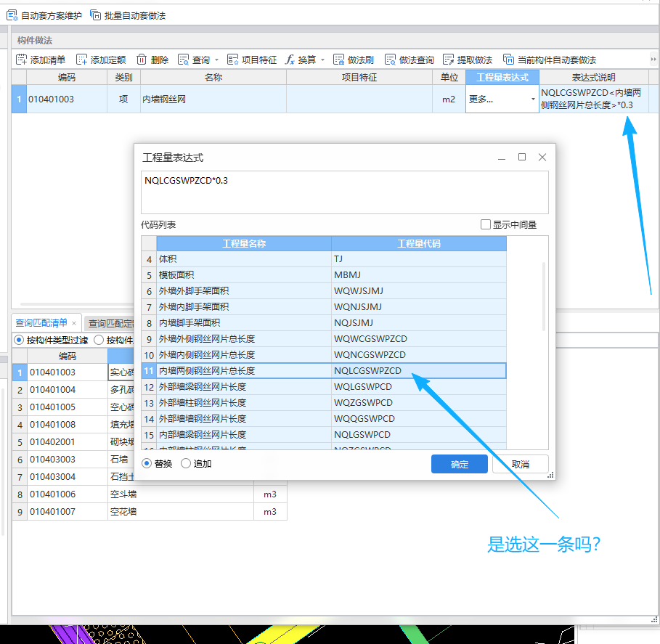The width and height of the screenshot is (660, 644).
Task: Select matching list row 010401007 空花墙
Action: coord(150,512)
